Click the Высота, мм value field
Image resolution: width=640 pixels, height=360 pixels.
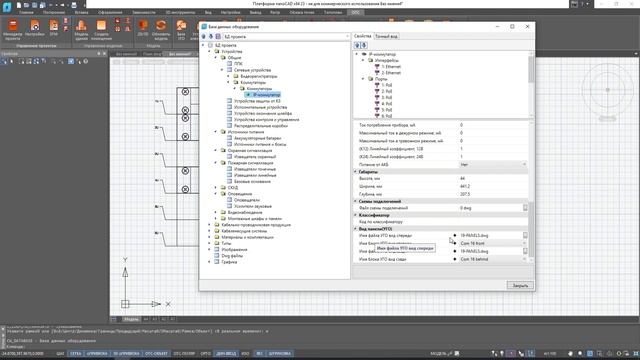493,179
